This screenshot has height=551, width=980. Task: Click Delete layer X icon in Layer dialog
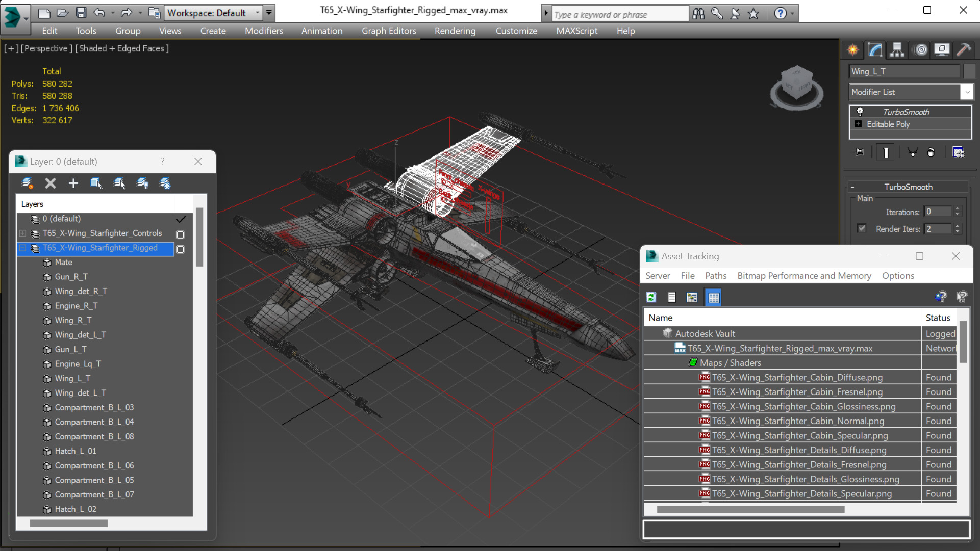(x=50, y=183)
